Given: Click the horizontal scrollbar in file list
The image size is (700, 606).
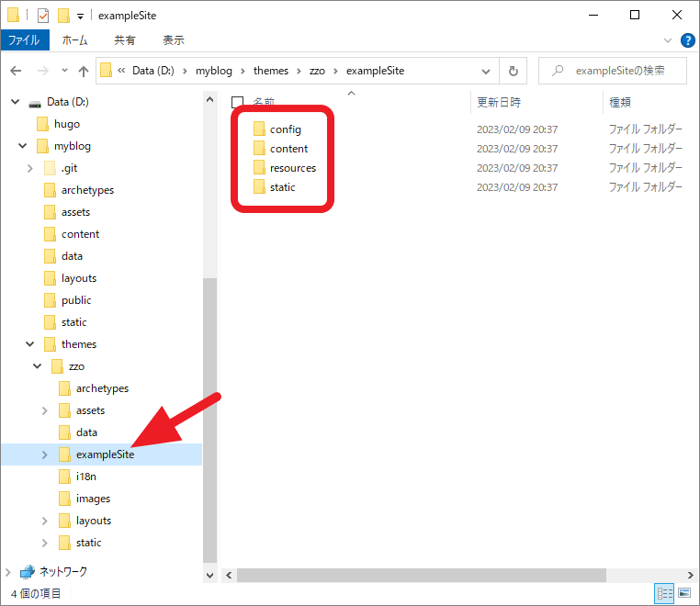Looking at the screenshot, I should coord(421,575).
